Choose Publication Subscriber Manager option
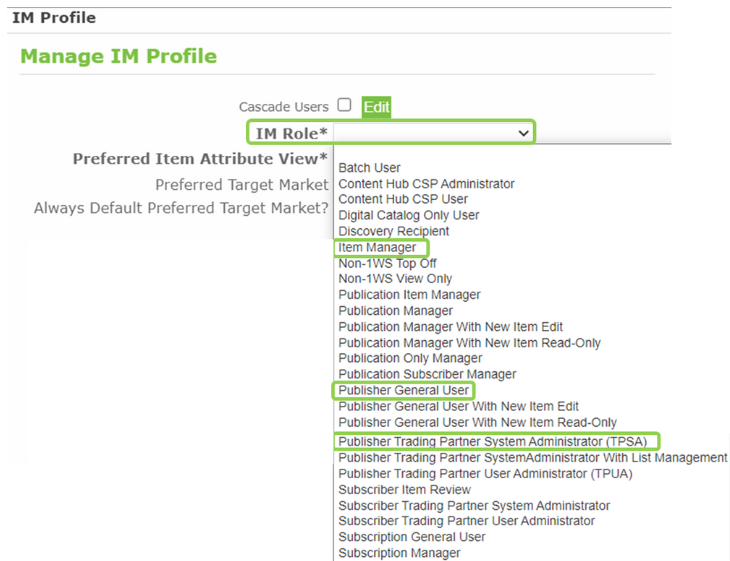This screenshot has height=561, width=730. [x=427, y=374]
